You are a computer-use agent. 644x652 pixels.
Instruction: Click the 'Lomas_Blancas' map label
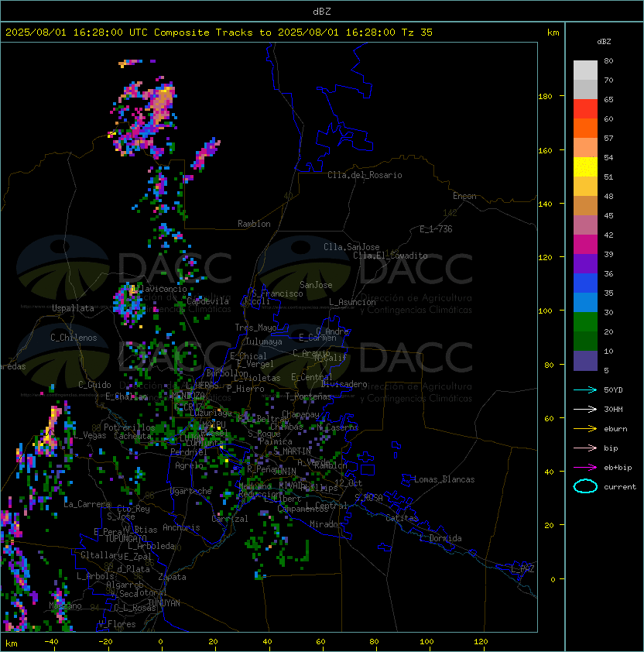tap(444, 479)
